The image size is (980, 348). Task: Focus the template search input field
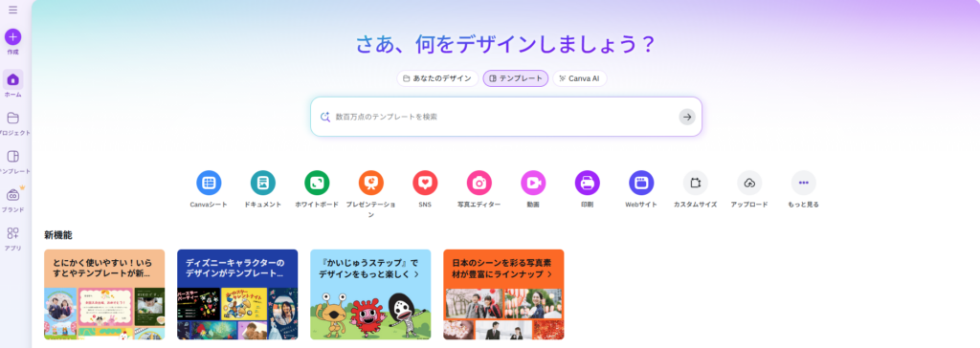pos(506,117)
